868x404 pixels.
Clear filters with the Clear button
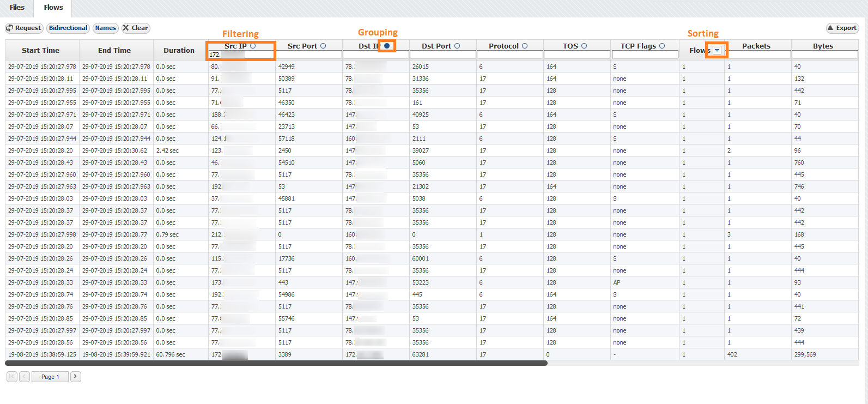tap(135, 28)
